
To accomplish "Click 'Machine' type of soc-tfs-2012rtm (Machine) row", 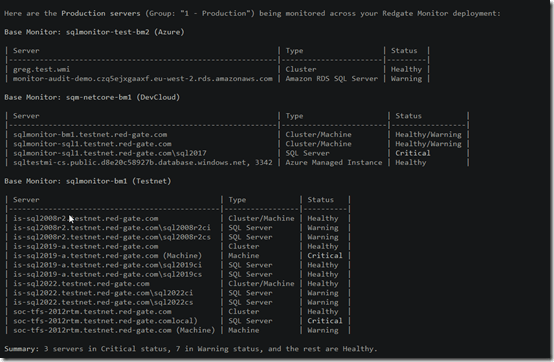I will 243,330.
